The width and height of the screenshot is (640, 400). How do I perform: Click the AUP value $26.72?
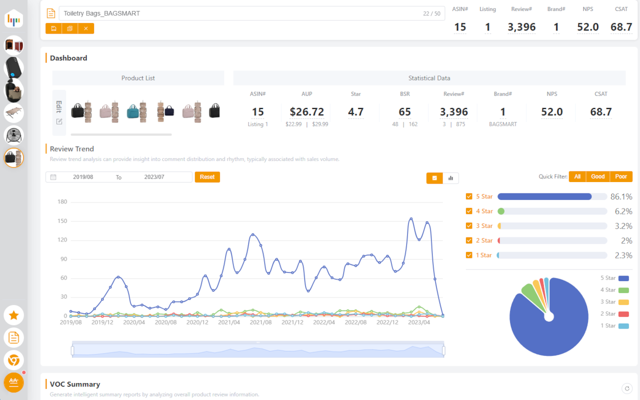click(307, 112)
